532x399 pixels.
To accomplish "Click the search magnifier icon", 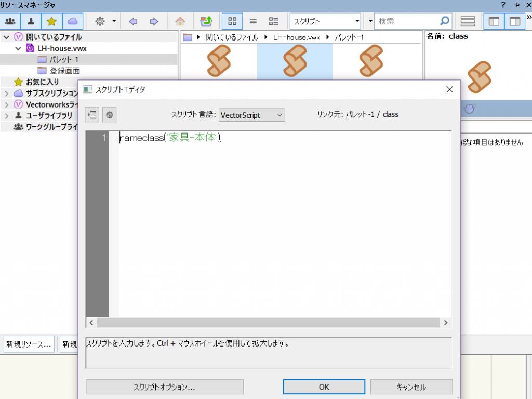I will click(445, 21).
